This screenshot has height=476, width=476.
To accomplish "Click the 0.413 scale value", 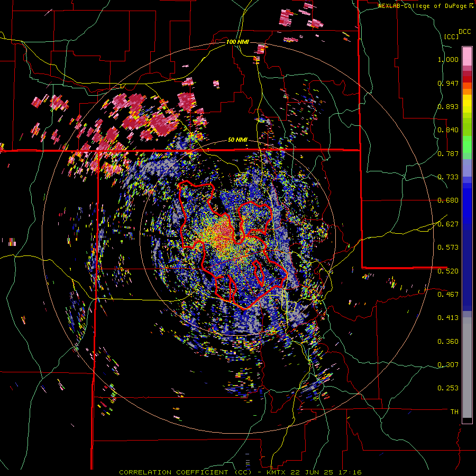I will (448, 318).
